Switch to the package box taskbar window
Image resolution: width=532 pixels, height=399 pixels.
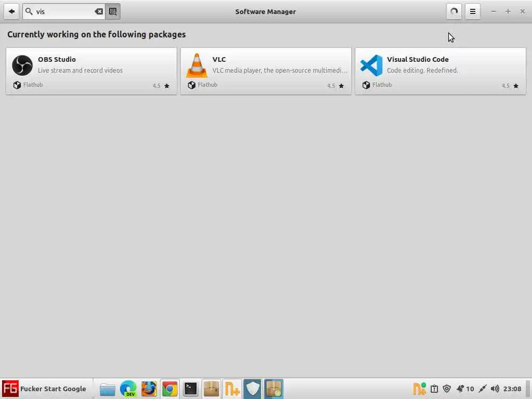(x=211, y=389)
